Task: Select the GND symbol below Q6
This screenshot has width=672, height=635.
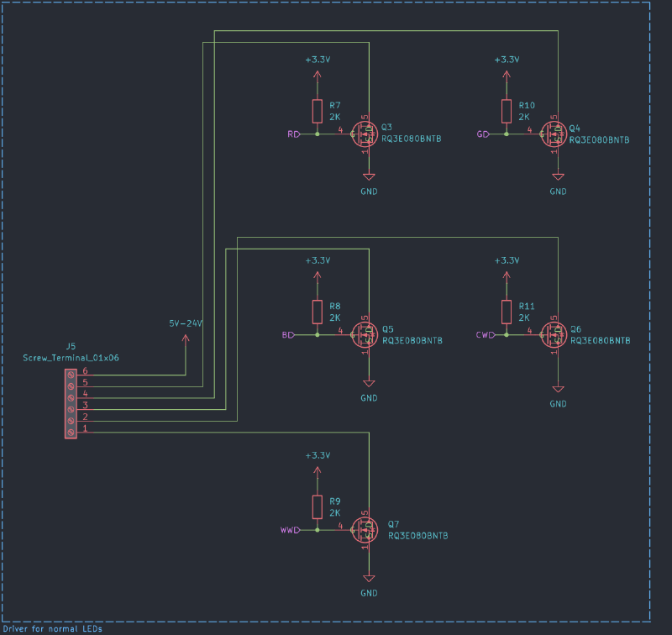Action: tap(558, 389)
